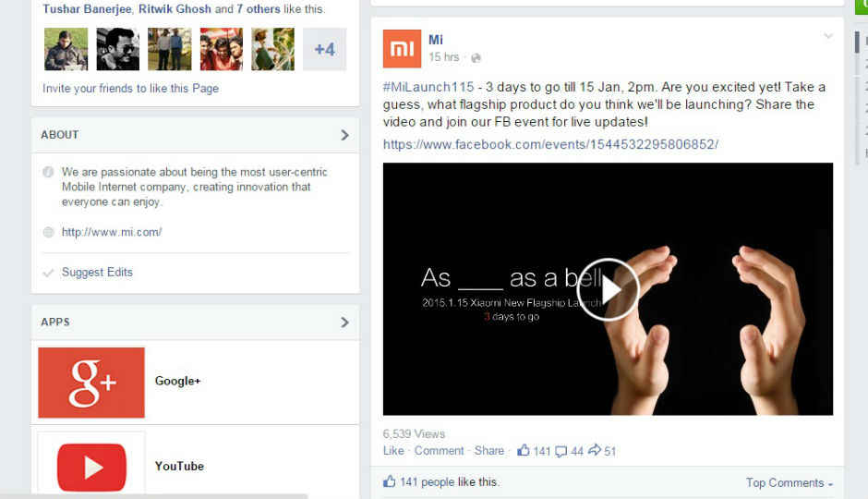Click the 6,539 Views count

[414, 434]
